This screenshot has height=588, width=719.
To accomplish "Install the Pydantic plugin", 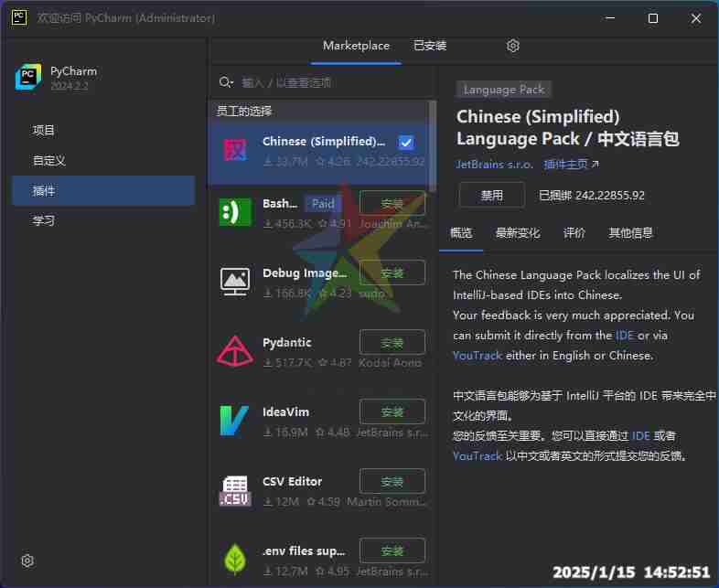I will [x=392, y=342].
